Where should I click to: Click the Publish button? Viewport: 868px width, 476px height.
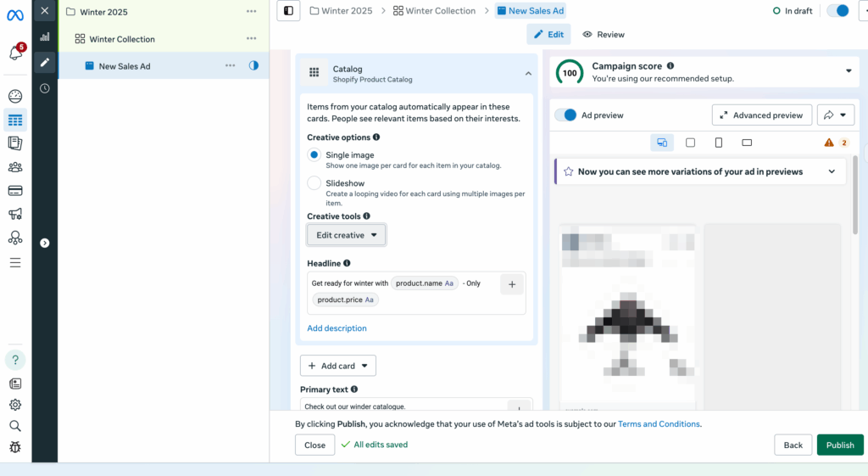pyautogui.click(x=839, y=445)
